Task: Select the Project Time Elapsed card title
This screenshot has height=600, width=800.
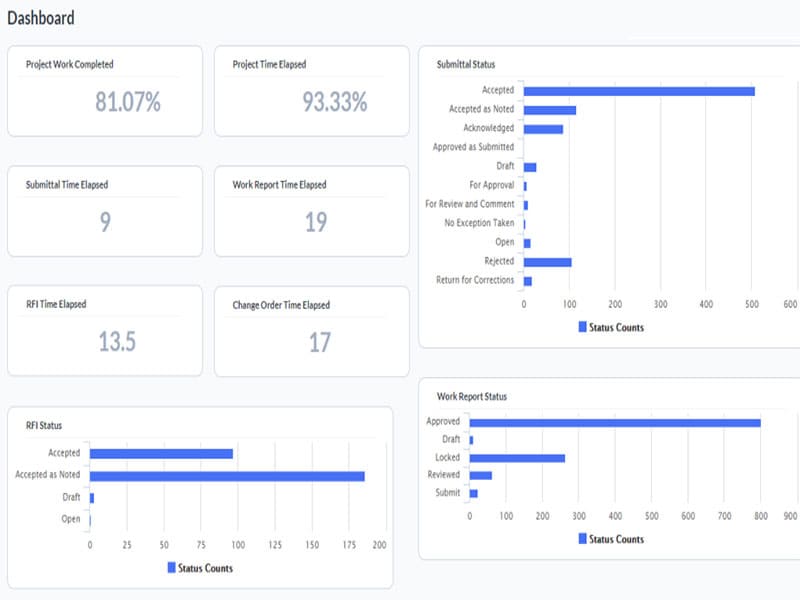Action: tap(269, 64)
